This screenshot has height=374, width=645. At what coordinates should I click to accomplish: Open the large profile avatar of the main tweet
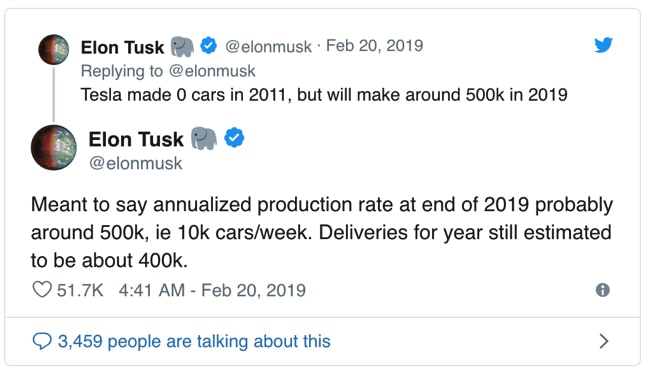[x=54, y=147]
